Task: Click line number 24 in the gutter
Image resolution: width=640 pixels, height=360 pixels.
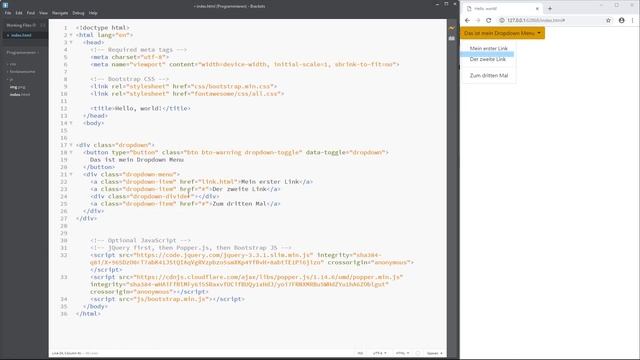Action: pyautogui.click(x=64, y=196)
